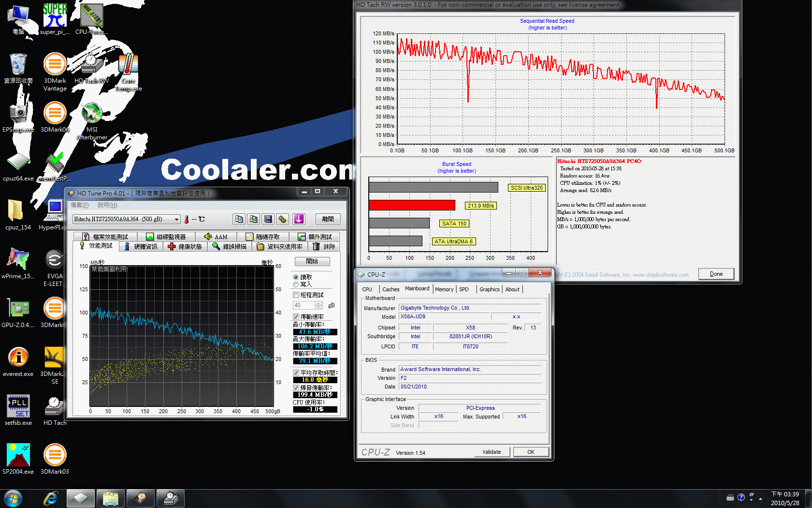Click the Windows Start orb
This screenshot has width=812, height=508.
coord(13,498)
